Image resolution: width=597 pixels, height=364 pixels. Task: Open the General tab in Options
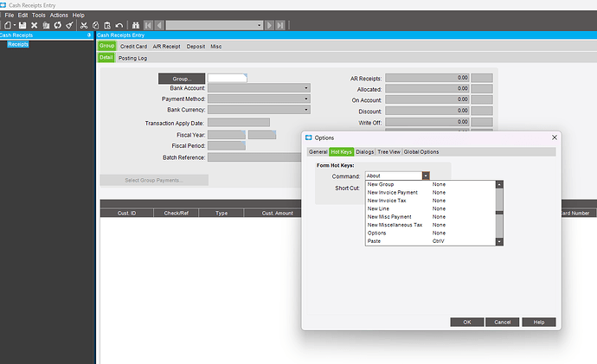pyautogui.click(x=318, y=152)
